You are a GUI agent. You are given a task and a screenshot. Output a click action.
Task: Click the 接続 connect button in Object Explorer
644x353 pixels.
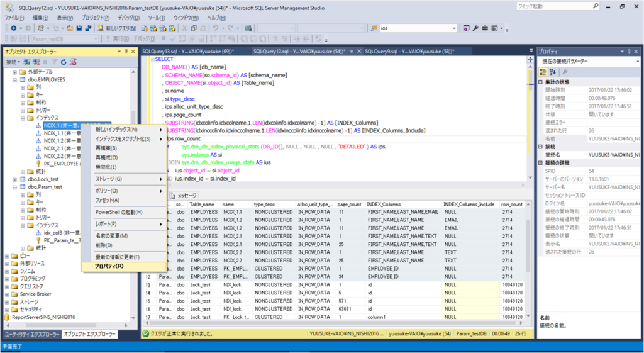(x=13, y=62)
